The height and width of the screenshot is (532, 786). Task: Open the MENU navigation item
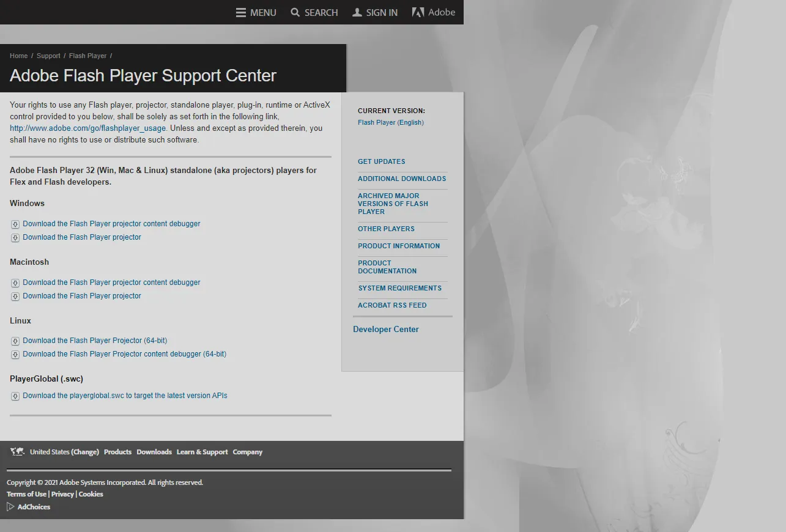263,13
